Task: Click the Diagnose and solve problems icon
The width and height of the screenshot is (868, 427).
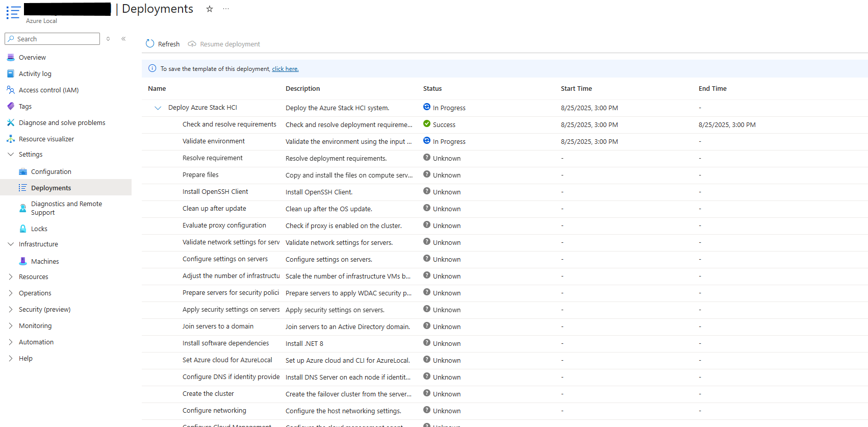Action: (11, 122)
